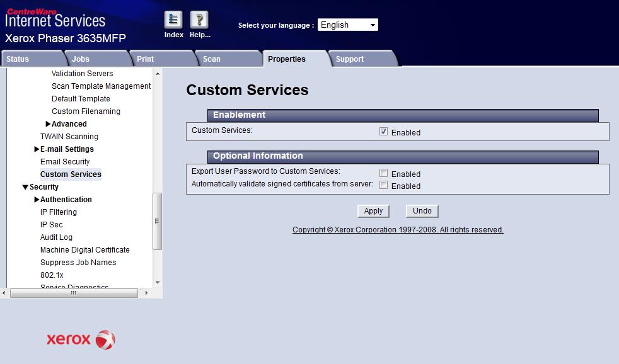Screen dimensions: 619x364
Task: Open the Index icon
Action: (x=173, y=20)
